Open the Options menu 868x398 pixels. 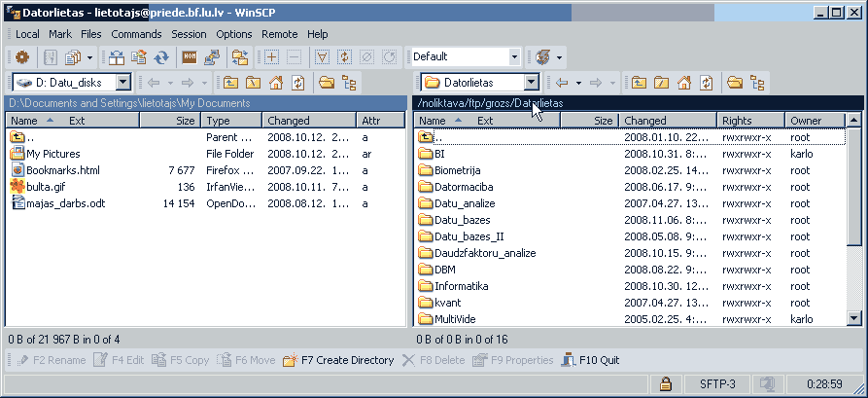(233, 34)
